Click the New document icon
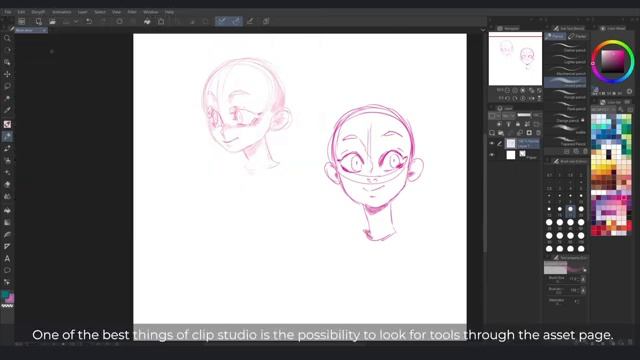The width and height of the screenshot is (640, 360). [x=38, y=21]
